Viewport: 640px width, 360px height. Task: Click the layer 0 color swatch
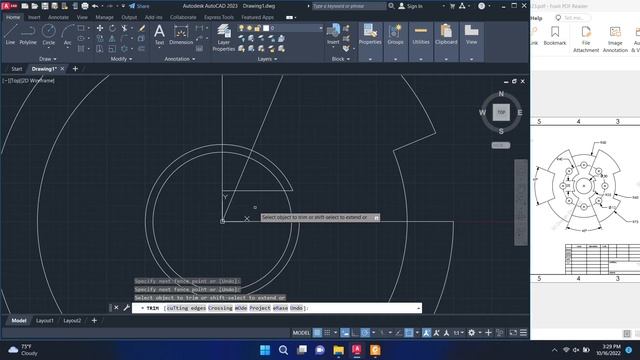tap(266, 28)
